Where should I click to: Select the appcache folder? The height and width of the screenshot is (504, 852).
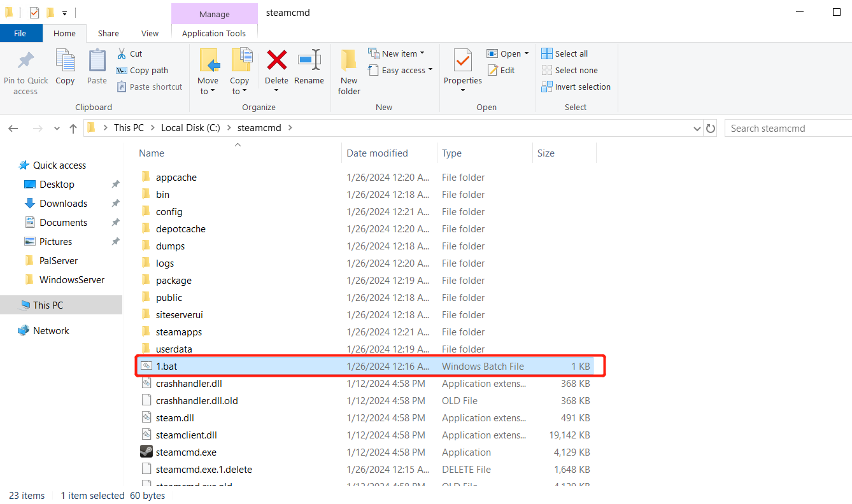(176, 177)
